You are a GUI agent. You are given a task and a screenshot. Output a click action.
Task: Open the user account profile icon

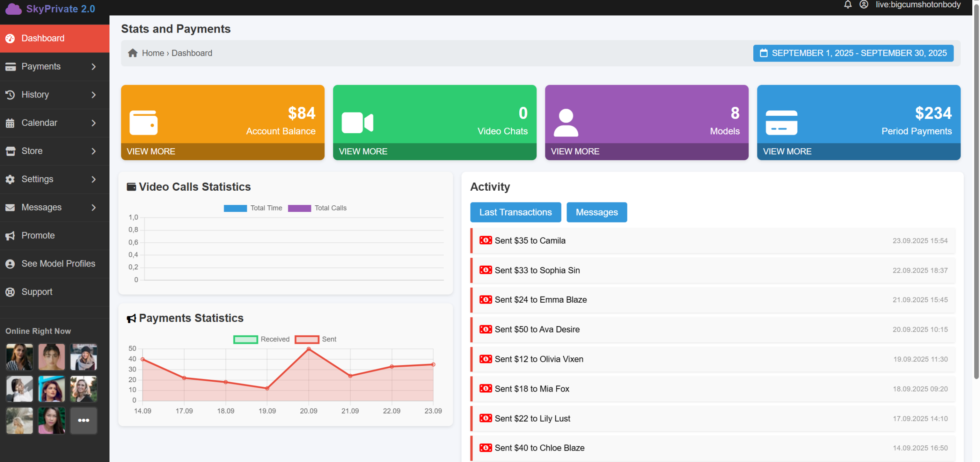[864, 5]
